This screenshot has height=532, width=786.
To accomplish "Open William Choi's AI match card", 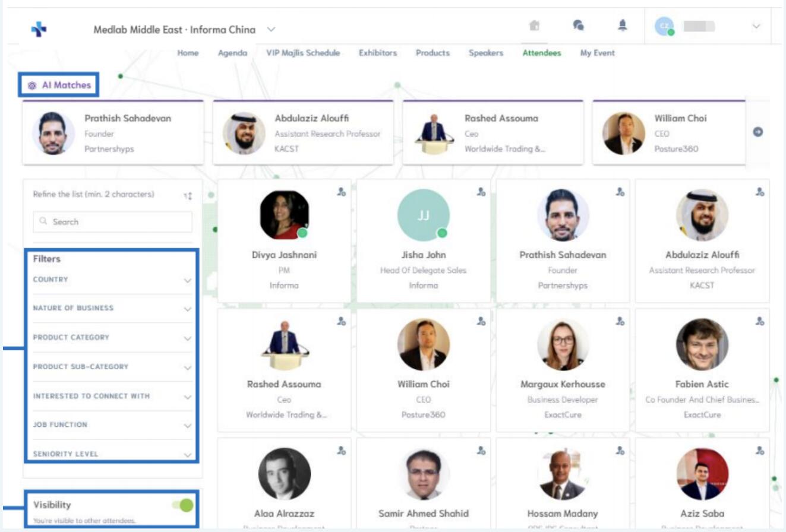I will (668, 134).
